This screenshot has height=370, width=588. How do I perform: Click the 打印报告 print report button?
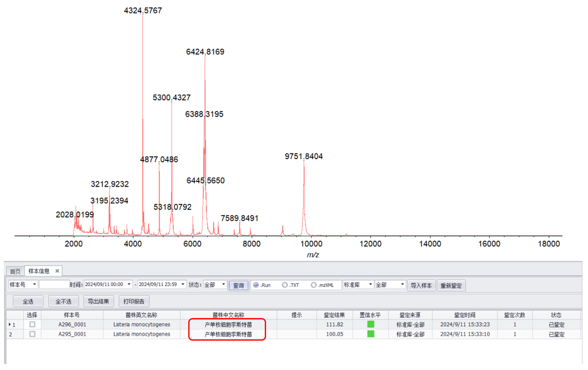click(134, 301)
